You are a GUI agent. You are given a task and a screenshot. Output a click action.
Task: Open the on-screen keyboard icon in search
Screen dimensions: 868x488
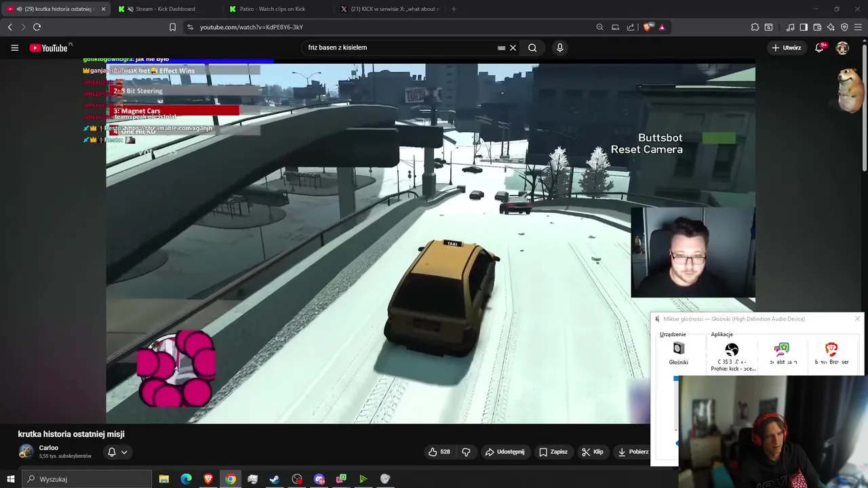click(501, 48)
